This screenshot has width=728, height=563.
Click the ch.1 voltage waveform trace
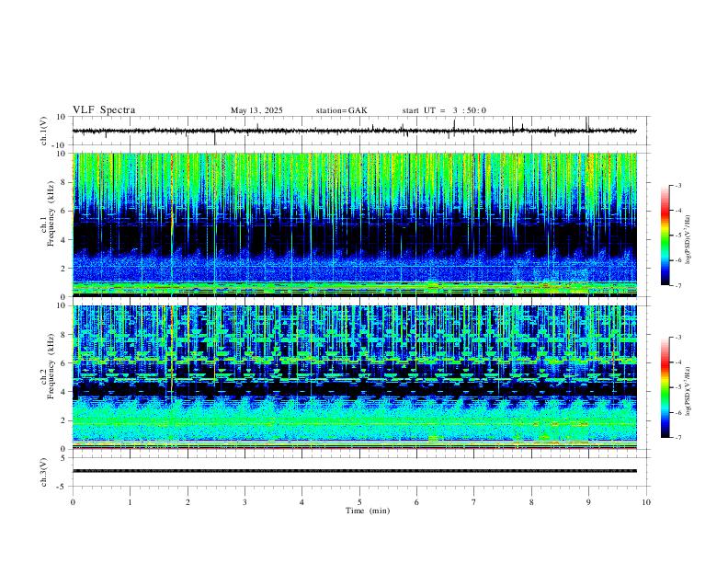pos(355,131)
